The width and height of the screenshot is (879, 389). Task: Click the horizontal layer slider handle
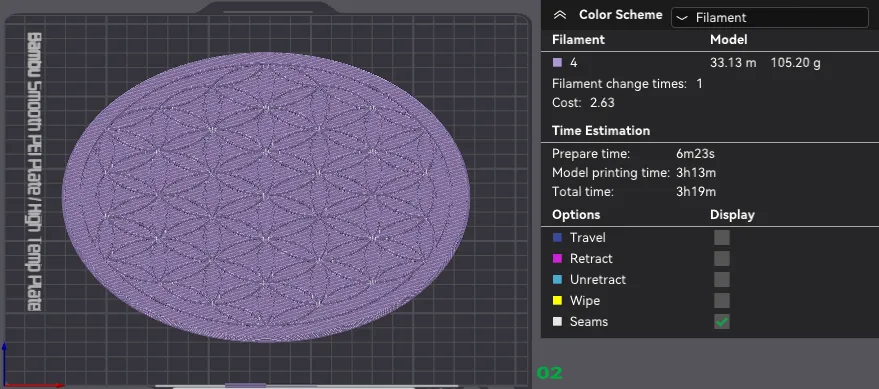245,386
